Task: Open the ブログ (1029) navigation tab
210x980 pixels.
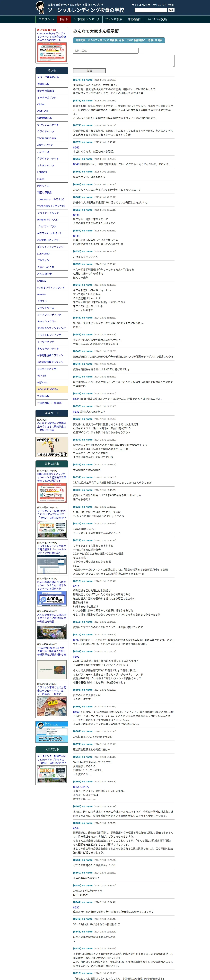Action: [47, 19]
